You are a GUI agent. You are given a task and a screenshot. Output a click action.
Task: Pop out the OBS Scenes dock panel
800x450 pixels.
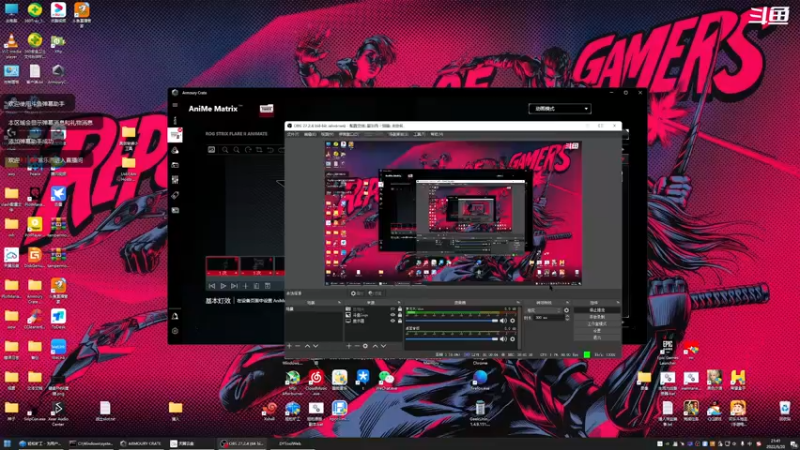(x=339, y=303)
